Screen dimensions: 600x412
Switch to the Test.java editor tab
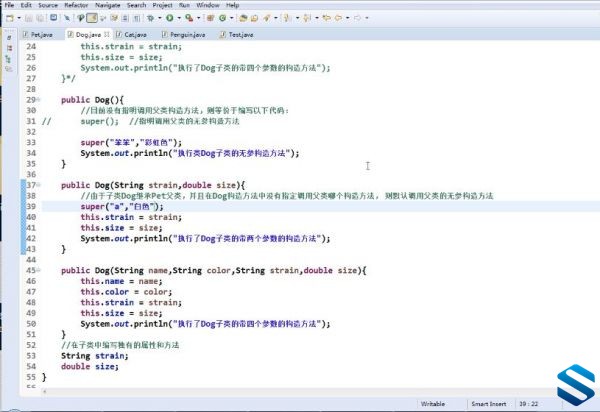pos(236,34)
